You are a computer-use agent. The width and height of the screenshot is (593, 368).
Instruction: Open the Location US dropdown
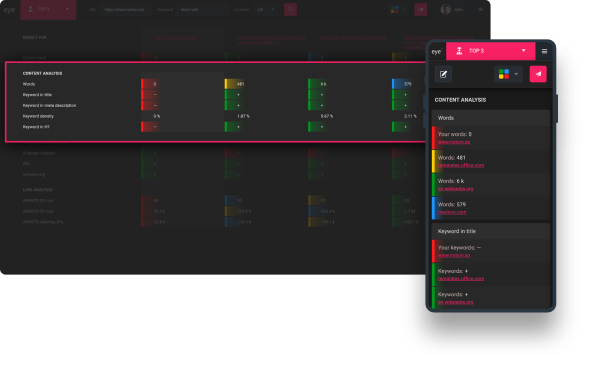[266, 9]
